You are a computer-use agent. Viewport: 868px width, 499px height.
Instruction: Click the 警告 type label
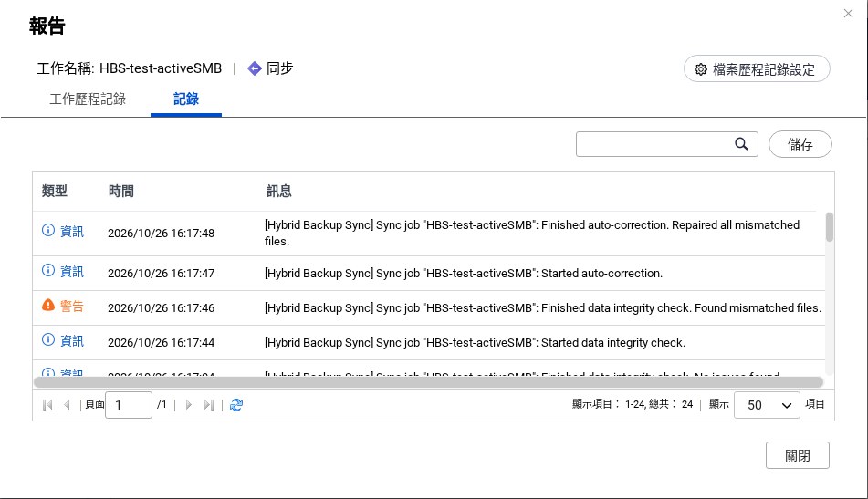point(72,306)
